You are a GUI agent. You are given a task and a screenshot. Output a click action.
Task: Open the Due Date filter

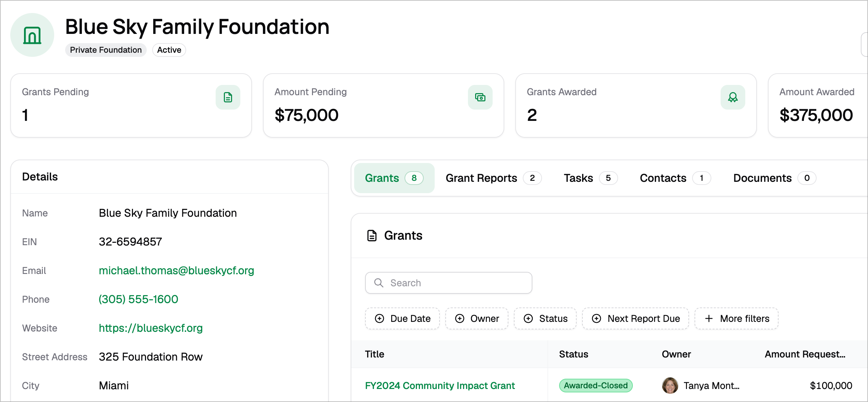[x=402, y=318]
